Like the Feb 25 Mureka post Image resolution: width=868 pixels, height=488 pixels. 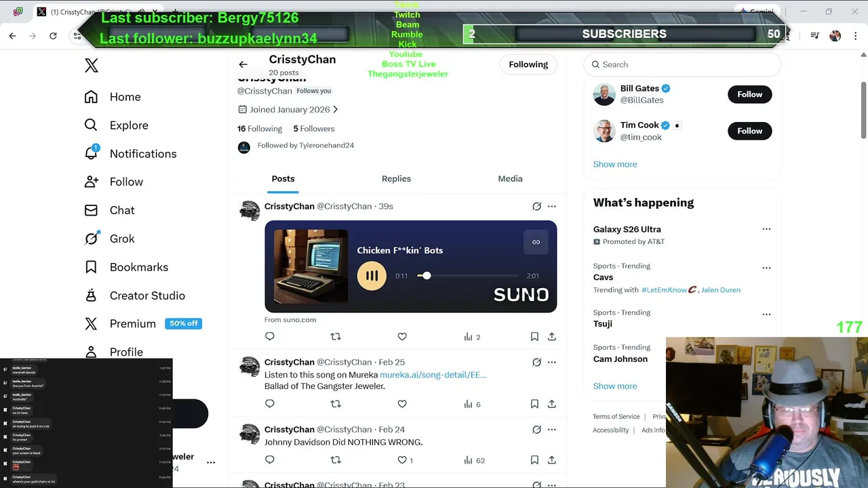[402, 404]
